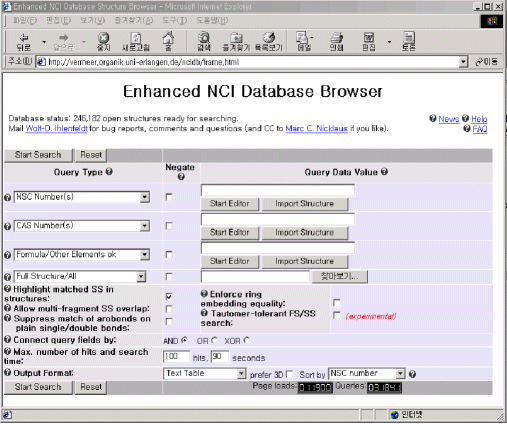Click help icon left of NSC Number(s) dropdown
This screenshot has width=507, height=424.
pos(7,198)
